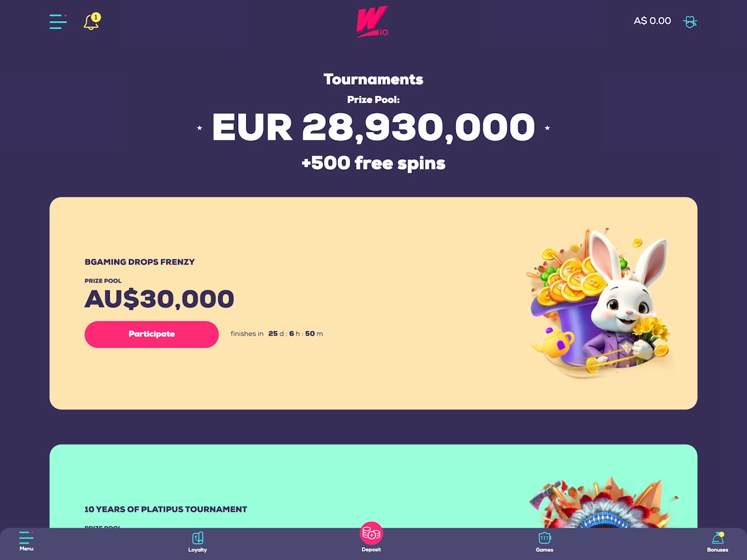Click the bunny with hat tournament image
This screenshot has height=560, width=747.
pyautogui.click(x=601, y=303)
